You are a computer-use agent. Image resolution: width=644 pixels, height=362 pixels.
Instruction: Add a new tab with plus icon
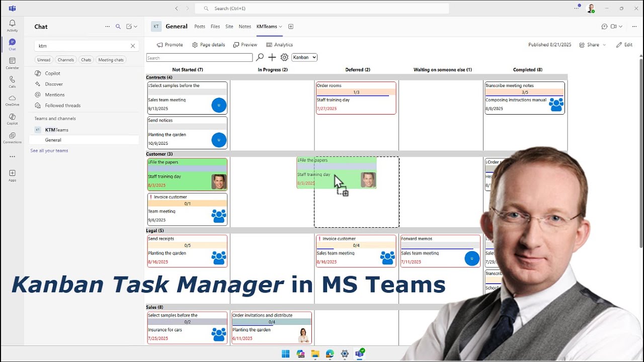click(290, 27)
